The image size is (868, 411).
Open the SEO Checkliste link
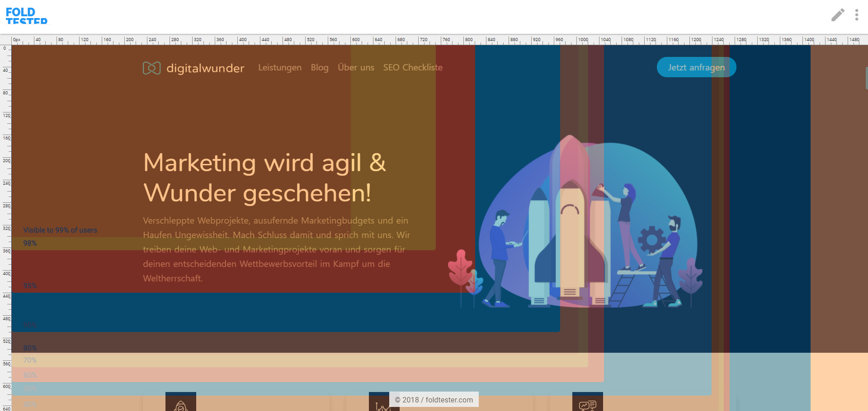click(x=413, y=67)
